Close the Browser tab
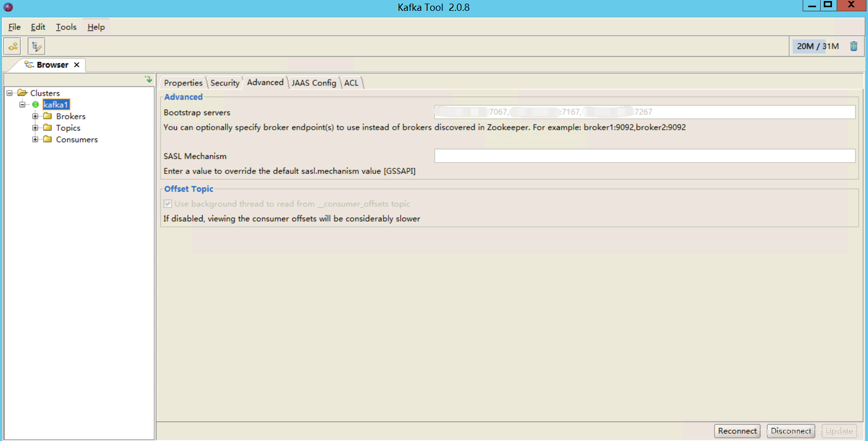 [x=77, y=65]
